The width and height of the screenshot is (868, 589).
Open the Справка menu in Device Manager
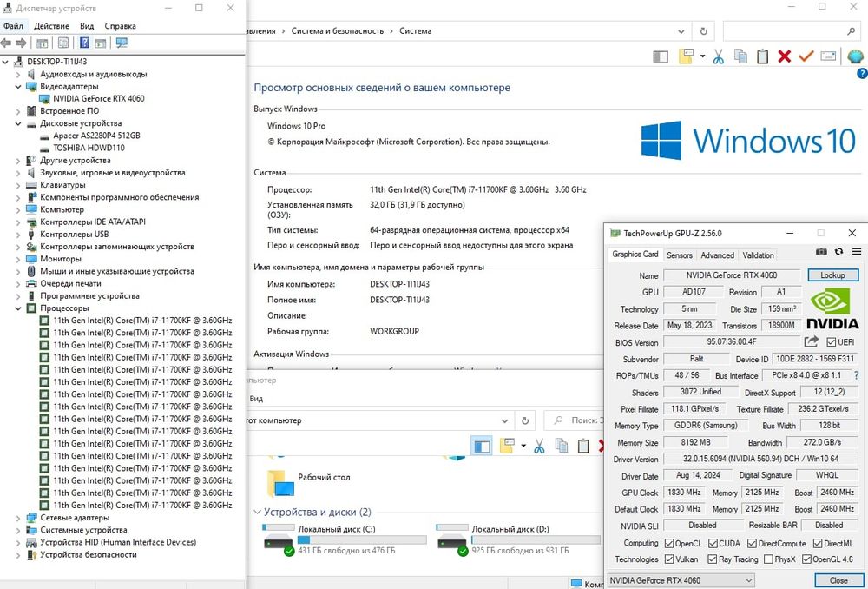click(120, 26)
